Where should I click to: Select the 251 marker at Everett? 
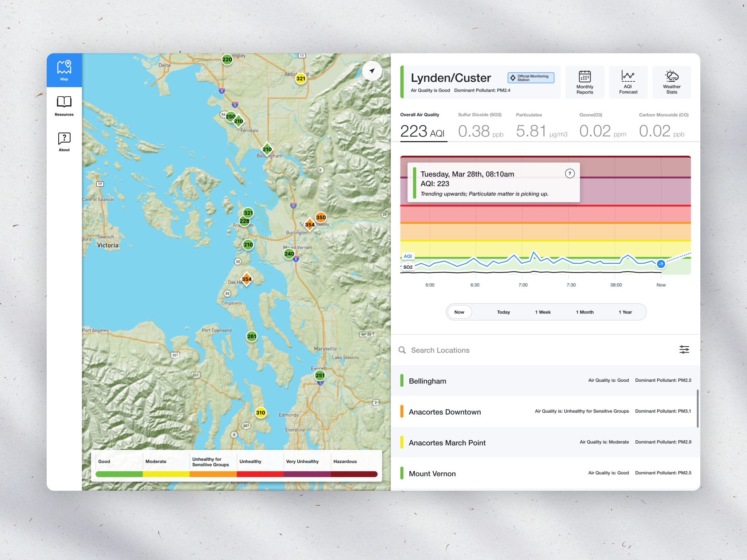click(320, 376)
